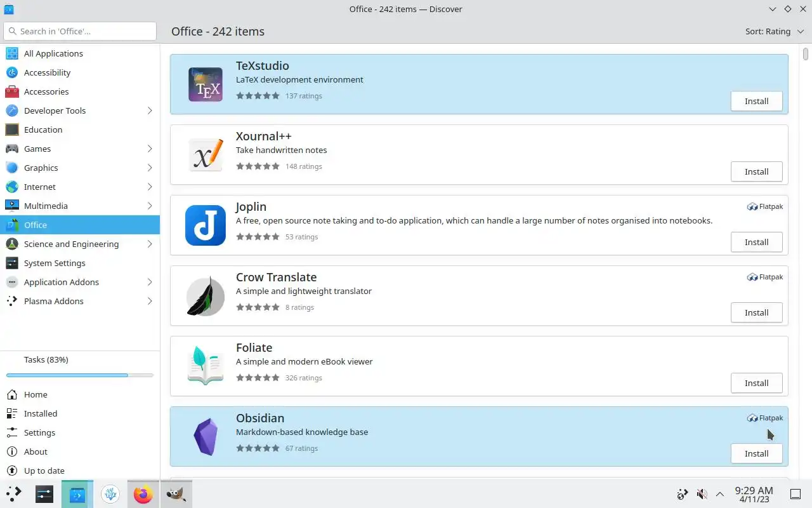Expand the Multimedia subcategories
812x508 pixels.
150,206
